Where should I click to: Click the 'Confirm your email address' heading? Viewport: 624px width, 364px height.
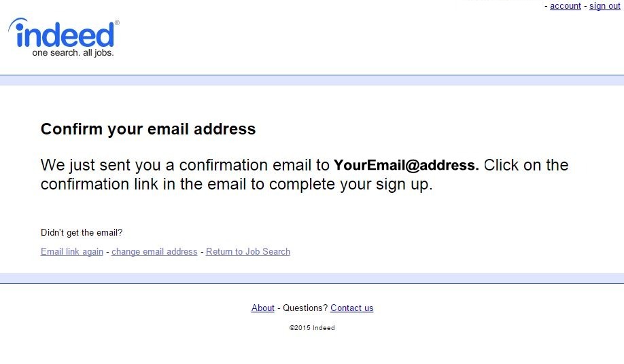click(148, 129)
